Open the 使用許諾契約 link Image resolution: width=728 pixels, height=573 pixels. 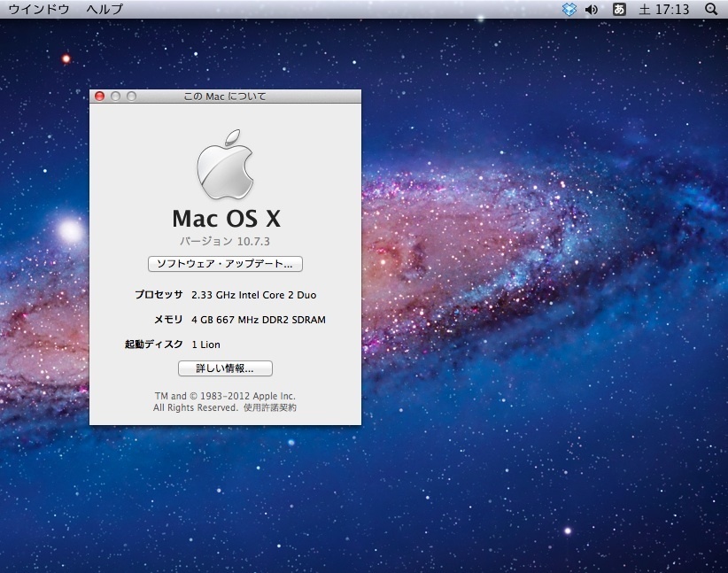pos(270,407)
